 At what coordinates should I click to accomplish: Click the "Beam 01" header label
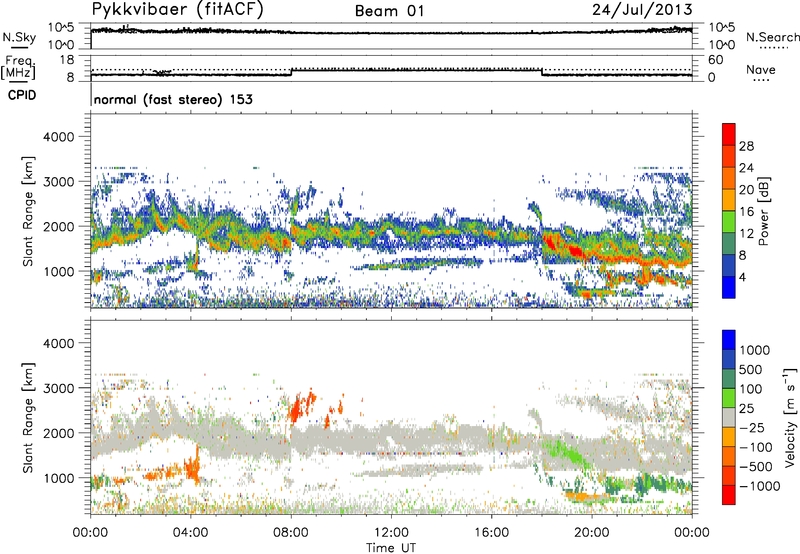pyautogui.click(x=390, y=11)
